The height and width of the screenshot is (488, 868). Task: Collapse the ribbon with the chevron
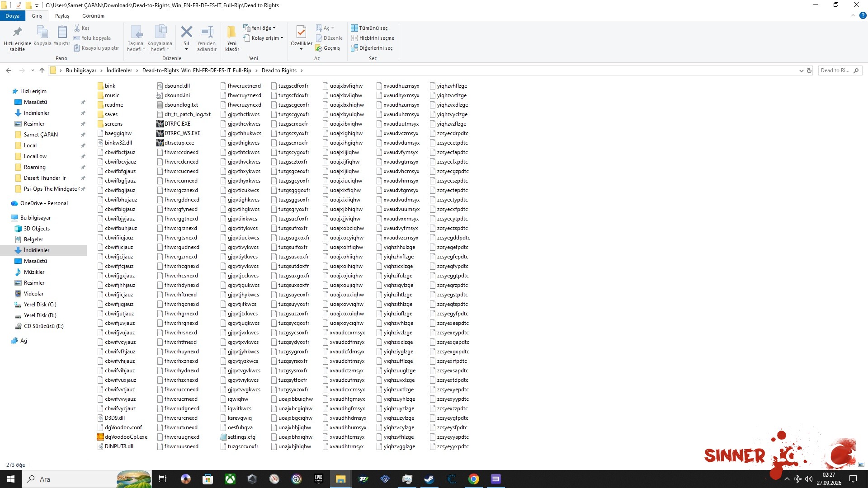(853, 16)
